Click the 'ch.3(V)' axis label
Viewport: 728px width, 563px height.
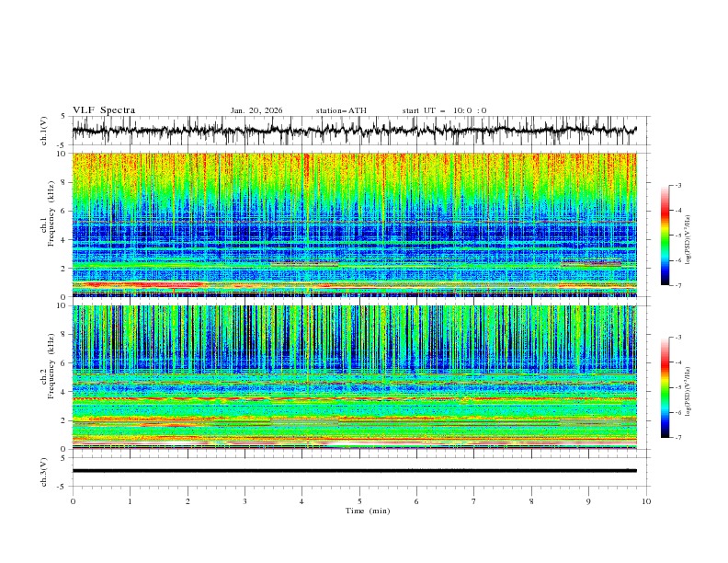(44, 472)
